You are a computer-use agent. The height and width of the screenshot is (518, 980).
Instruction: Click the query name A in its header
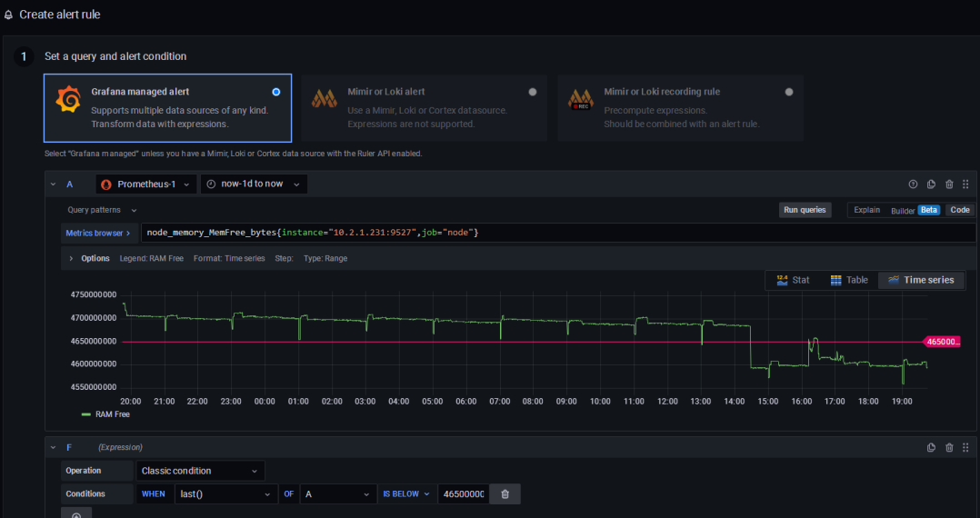coord(70,184)
